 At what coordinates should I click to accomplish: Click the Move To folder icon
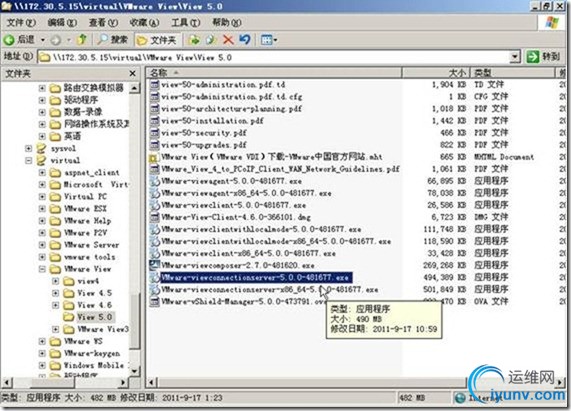(x=194, y=40)
